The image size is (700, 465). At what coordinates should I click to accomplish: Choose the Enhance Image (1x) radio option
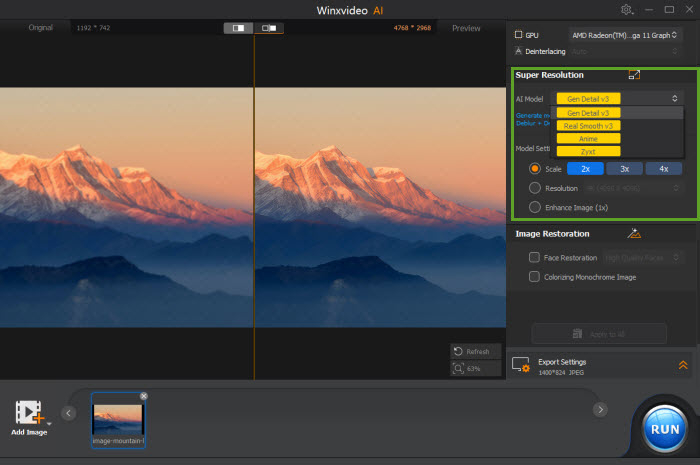point(534,207)
